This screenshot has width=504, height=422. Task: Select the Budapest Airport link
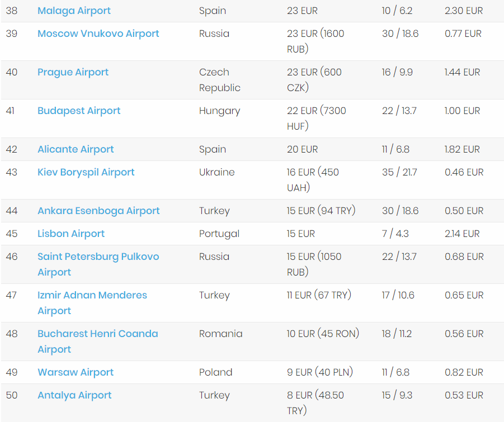(79, 111)
